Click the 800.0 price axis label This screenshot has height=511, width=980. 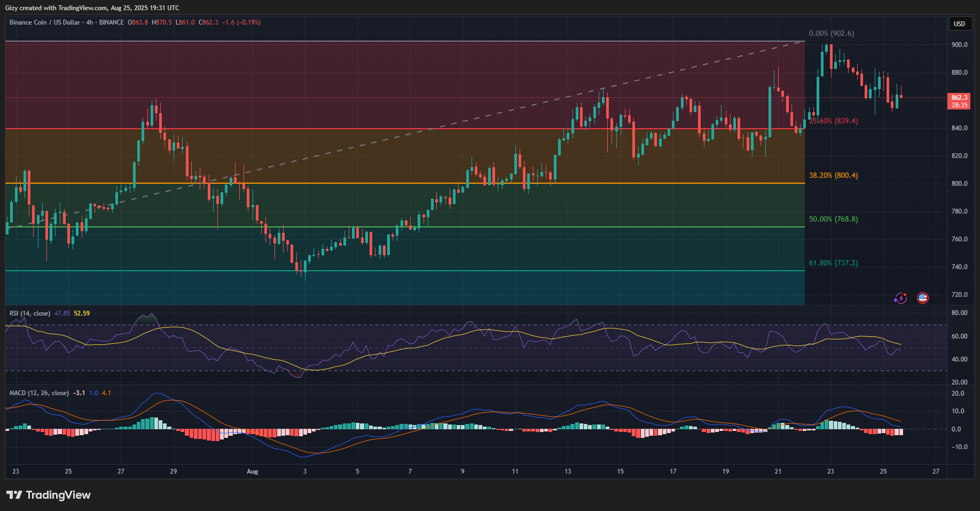click(959, 184)
